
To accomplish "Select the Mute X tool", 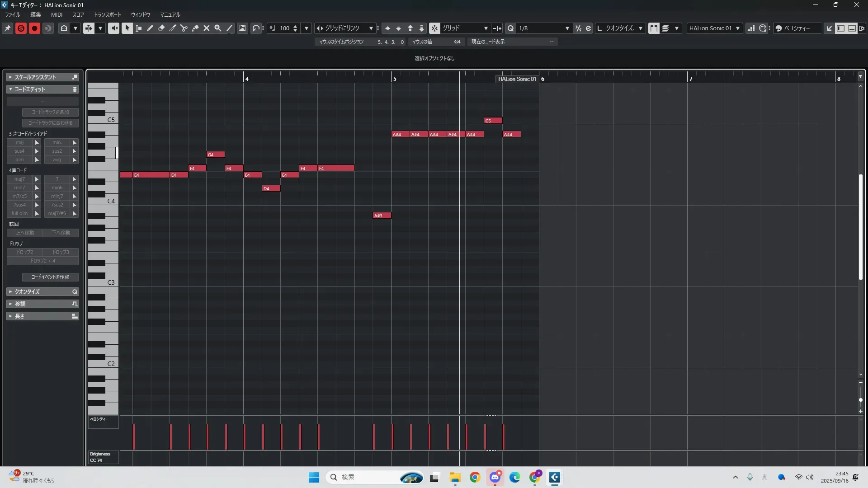I will tap(207, 28).
